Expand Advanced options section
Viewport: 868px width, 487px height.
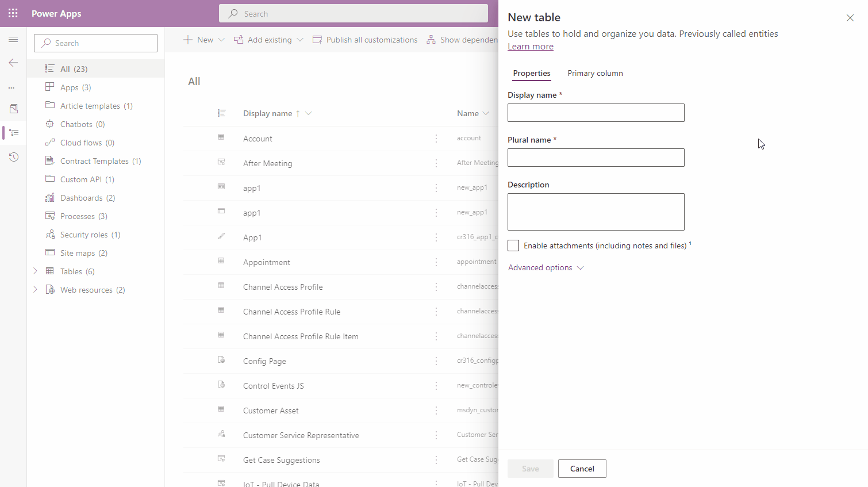546,268
